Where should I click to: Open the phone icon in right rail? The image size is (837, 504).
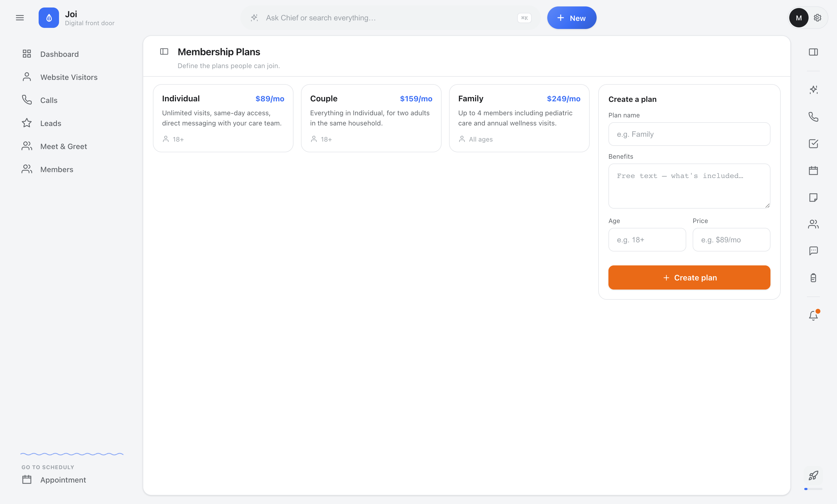[813, 117]
